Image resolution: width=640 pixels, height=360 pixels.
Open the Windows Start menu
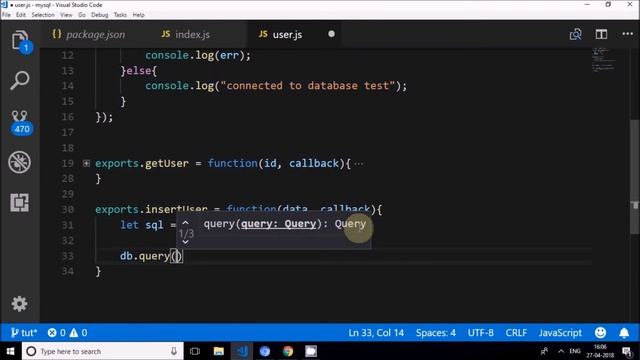10,351
